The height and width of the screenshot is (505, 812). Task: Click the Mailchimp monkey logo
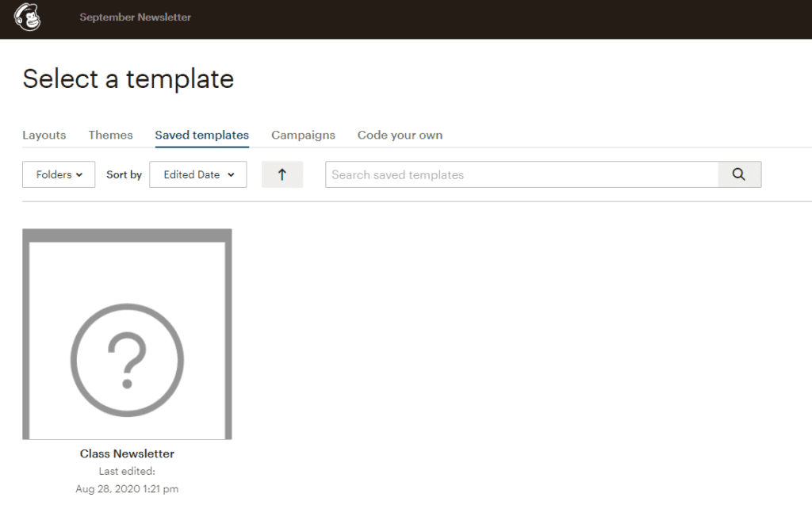[x=28, y=17]
